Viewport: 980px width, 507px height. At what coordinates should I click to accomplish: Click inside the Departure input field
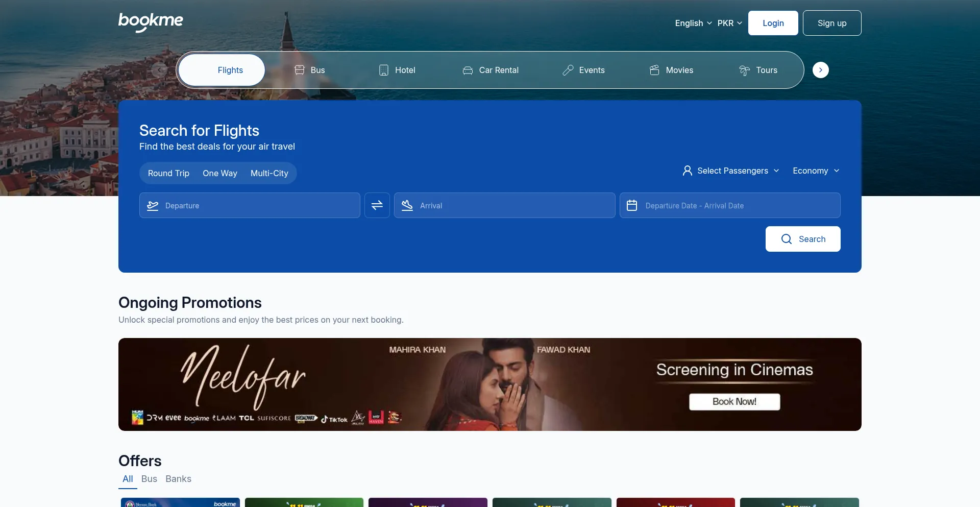coord(255,205)
